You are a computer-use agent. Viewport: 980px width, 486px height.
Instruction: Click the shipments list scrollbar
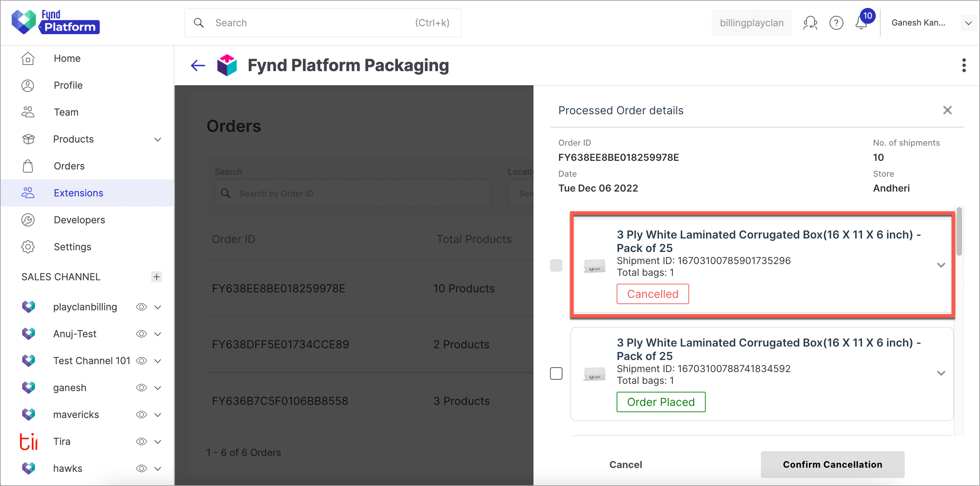(959, 231)
